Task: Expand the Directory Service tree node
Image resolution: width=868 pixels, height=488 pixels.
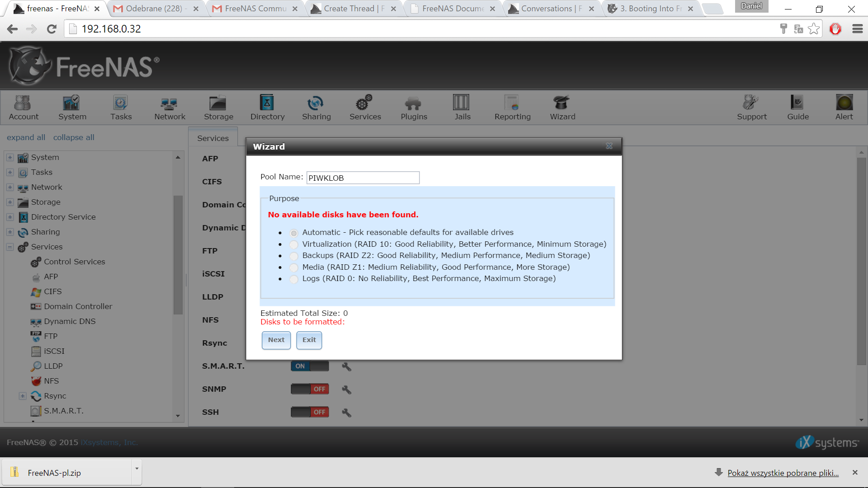Action: pyautogui.click(x=10, y=217)
